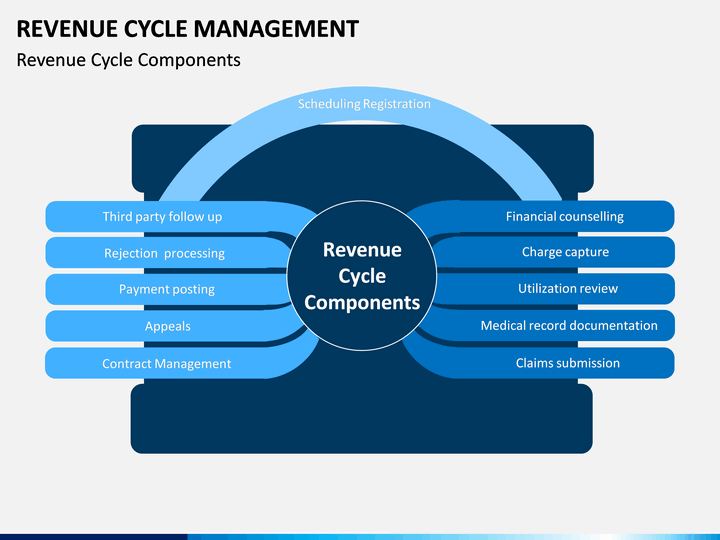Click the Scheduling Registration arc label
This screenshot has height=540, width=720.
(x=364, y=104)
